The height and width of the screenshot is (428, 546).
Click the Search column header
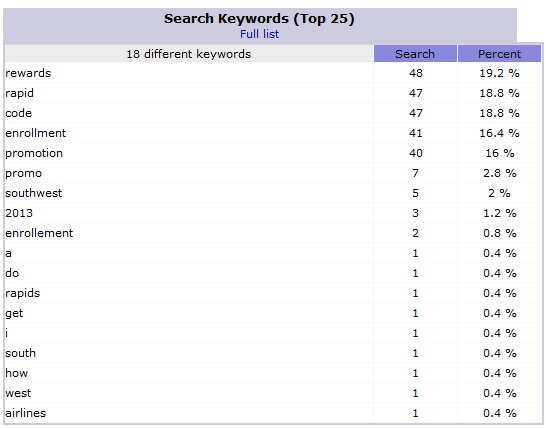415,54
